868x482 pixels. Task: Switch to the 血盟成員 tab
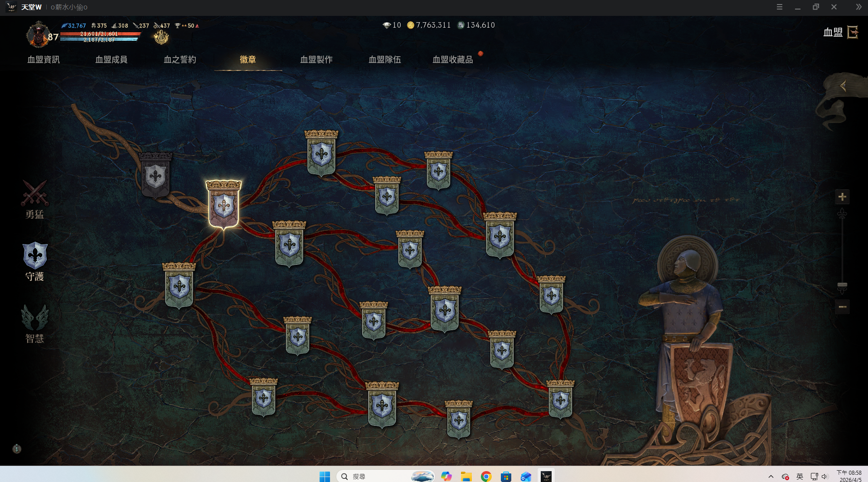tap(111, 59)
